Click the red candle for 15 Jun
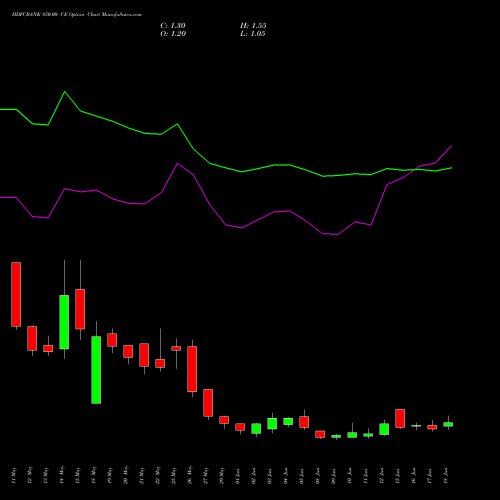The width and height of the screenshot is (500, 500). (400, 418)
